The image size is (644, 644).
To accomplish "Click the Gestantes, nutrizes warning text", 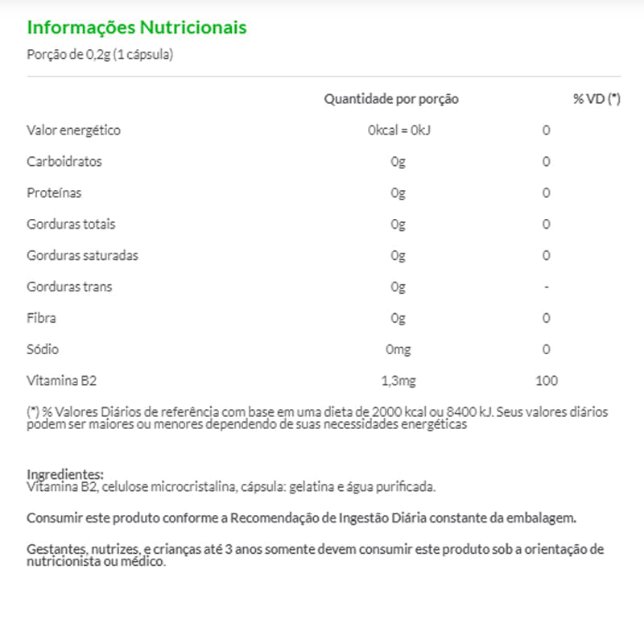I will pyautogui.click(x=315, y=555).
